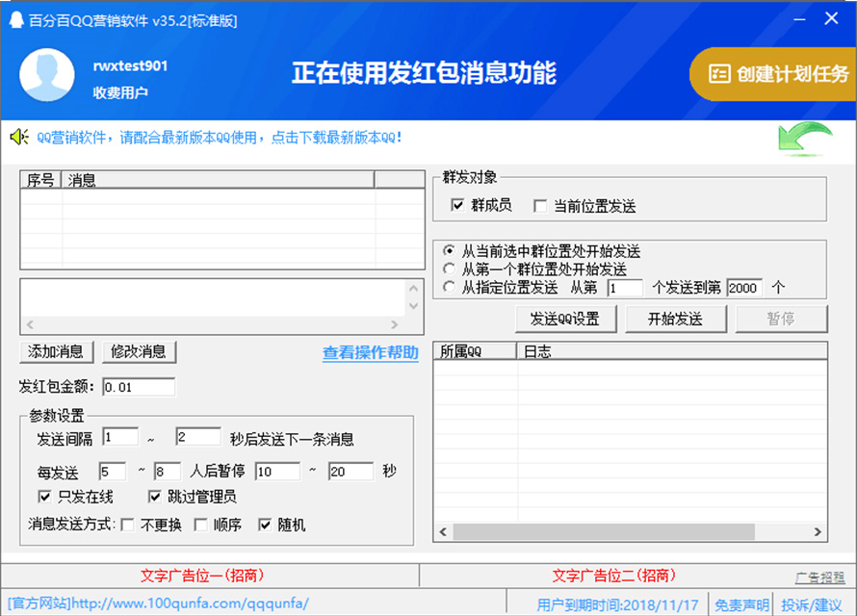
Task: Click message box scroll left arrow
Action: click(x=30, y=324)
